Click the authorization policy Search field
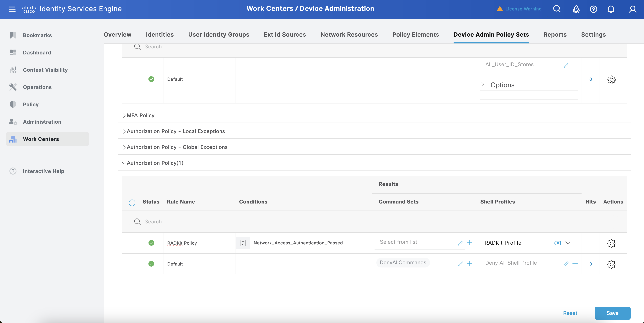The image size is (644, 323). (374, 222)
